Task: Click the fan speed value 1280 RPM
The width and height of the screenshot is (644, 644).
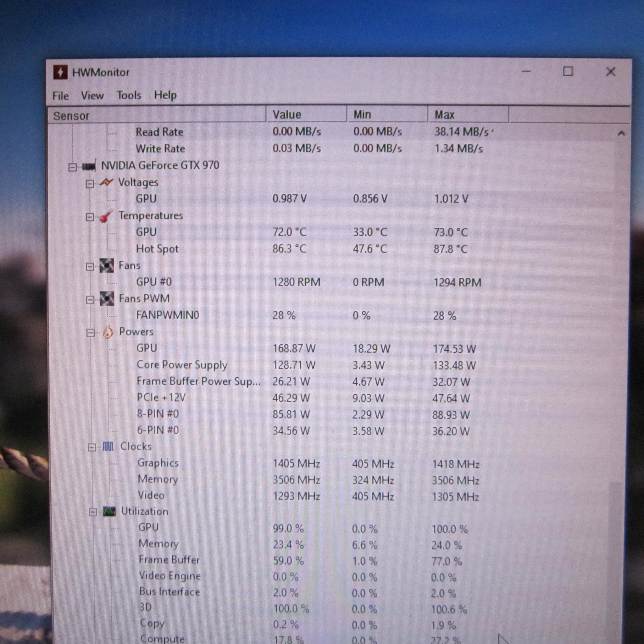Action: (x=296, y=282)
